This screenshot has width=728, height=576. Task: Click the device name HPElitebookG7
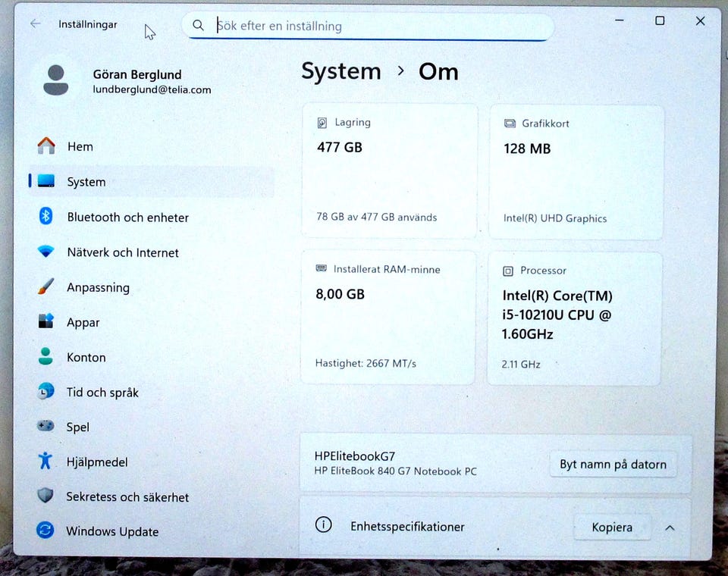pos(355,455)
